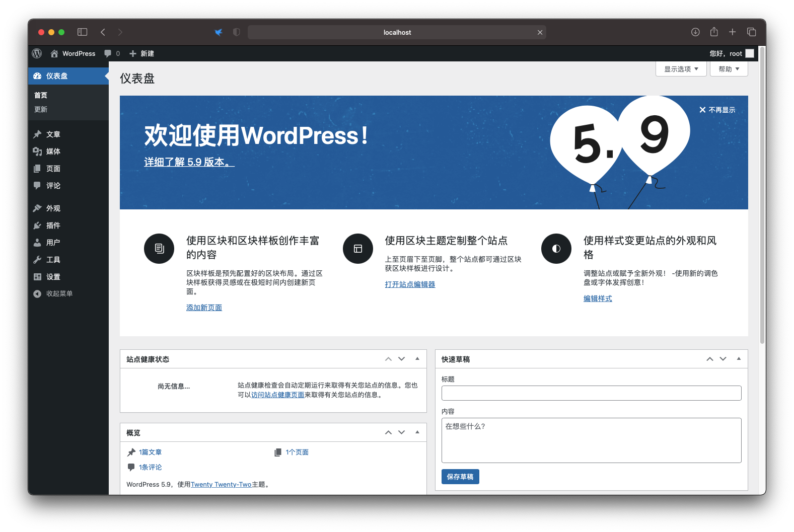Open the comments bubble in admin bar
794x532 pixels.
[x=108, y=53]
